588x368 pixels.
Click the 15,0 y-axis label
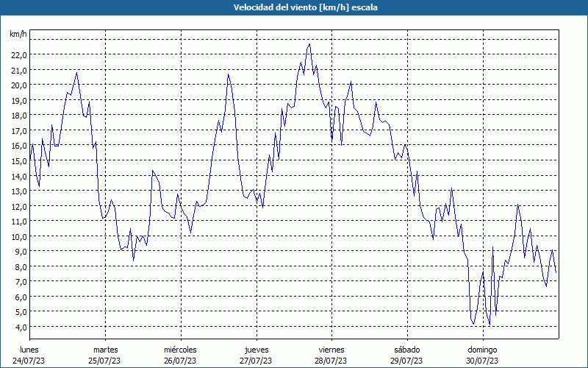[20, 161]
